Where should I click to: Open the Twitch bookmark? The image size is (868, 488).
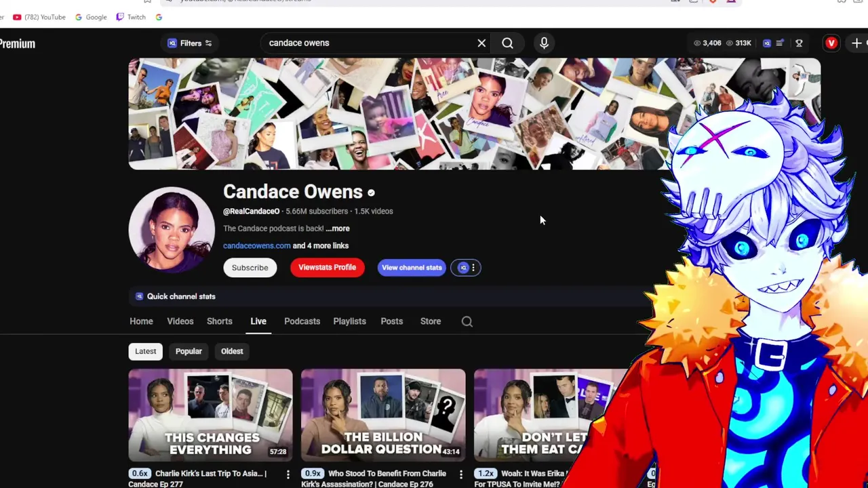click(131, 17)
